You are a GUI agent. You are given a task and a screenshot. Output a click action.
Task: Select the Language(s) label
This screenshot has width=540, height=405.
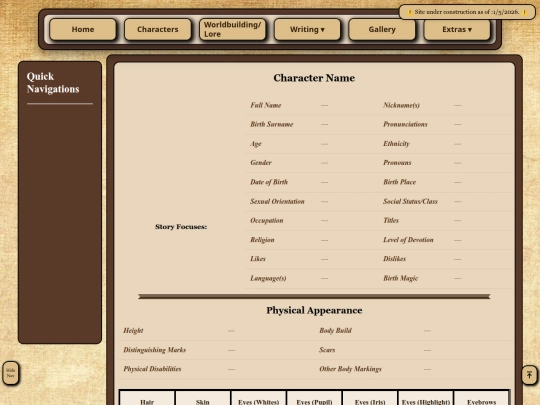268,278
